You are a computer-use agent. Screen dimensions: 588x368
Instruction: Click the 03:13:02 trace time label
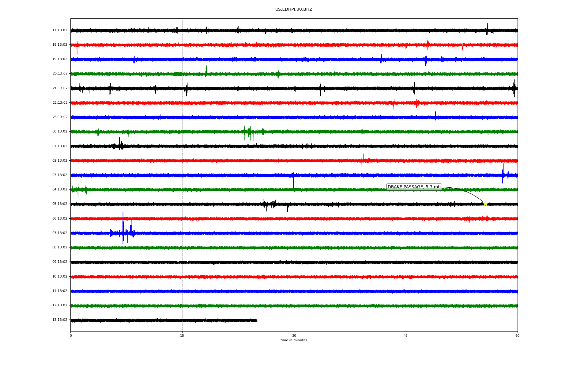click(x=60, y=175)
